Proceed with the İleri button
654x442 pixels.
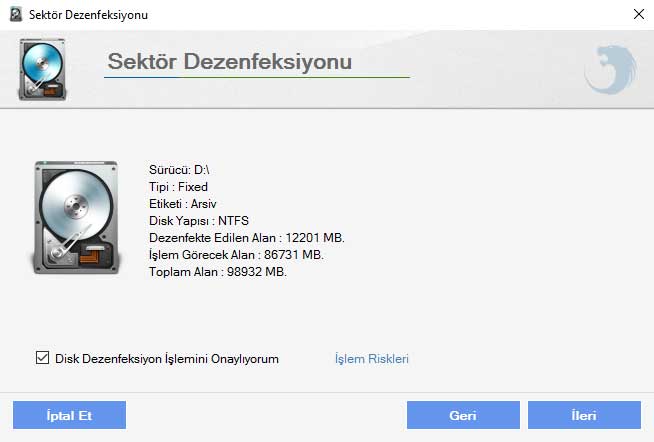click(584, 415)
